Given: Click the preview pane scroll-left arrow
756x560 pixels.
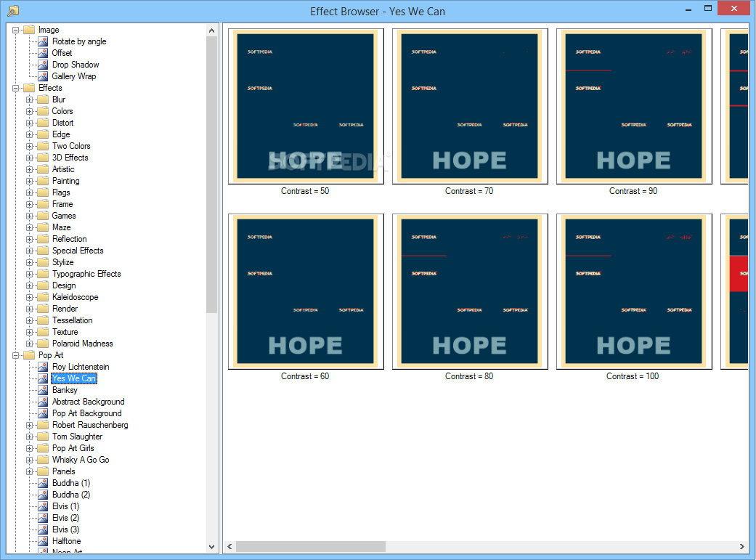Looking at the screenshot, I should pos(230,546).
